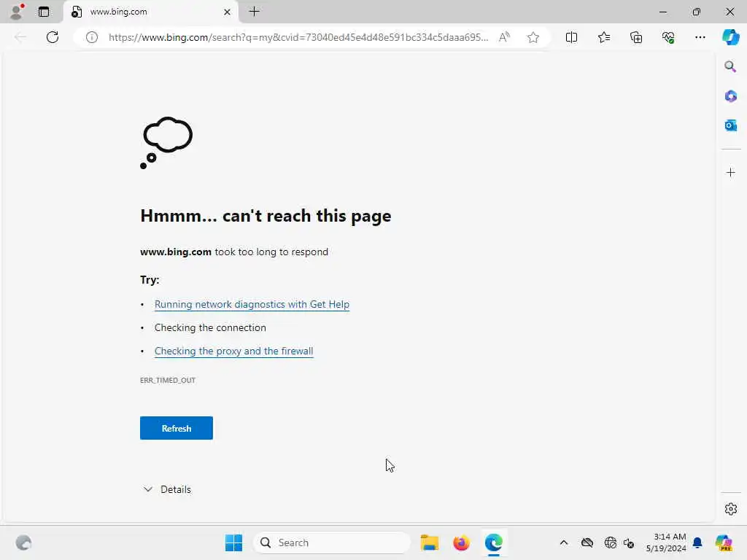Image resolution: width=747 pixels, height=560 pixels.
Task: Open the notification bell icon
Action: tap(697, 542)
